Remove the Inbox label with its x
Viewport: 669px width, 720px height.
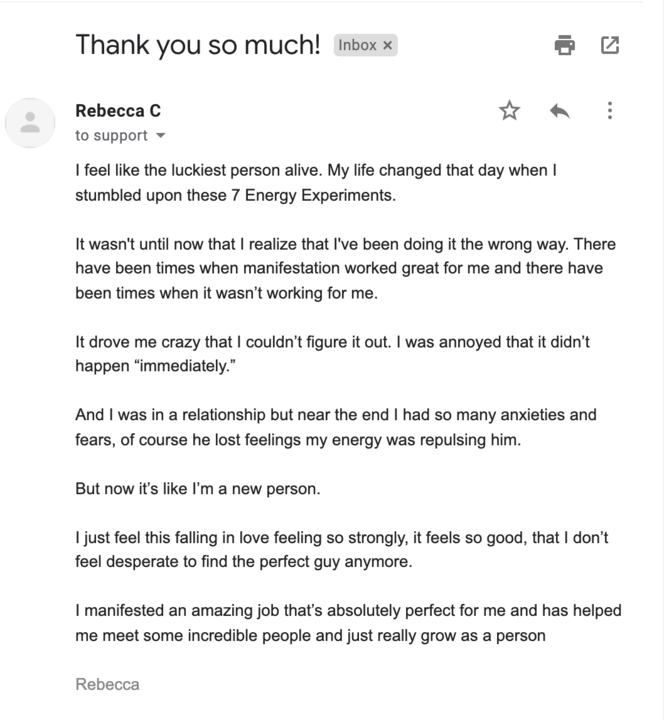[388, 45]
